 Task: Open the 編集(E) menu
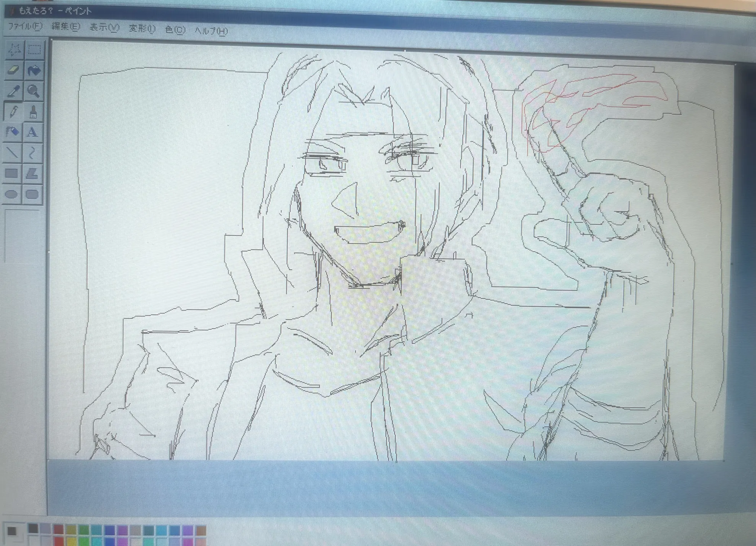[x=65, y=27]
